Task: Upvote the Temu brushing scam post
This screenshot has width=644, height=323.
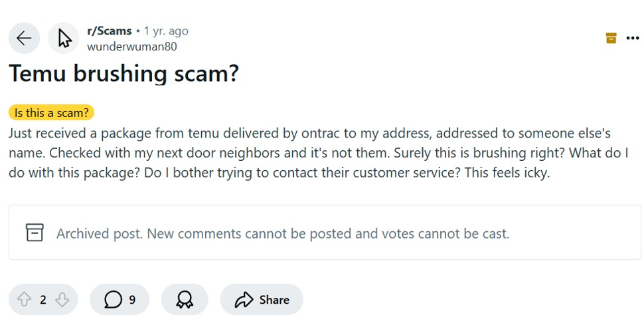Action: pyautogui.click(x=25, y=300)
